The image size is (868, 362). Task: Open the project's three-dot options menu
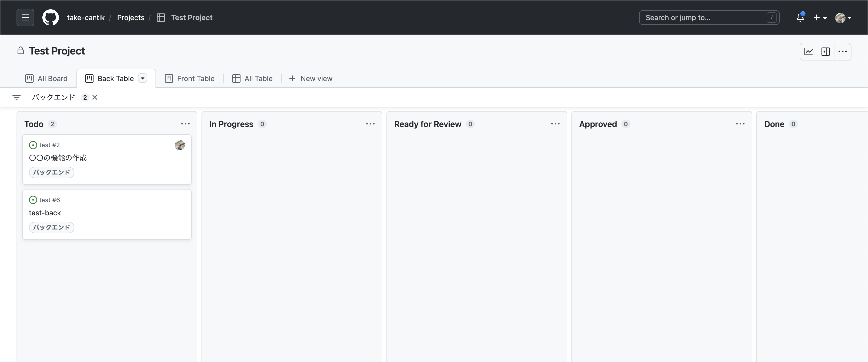(842, 52)
